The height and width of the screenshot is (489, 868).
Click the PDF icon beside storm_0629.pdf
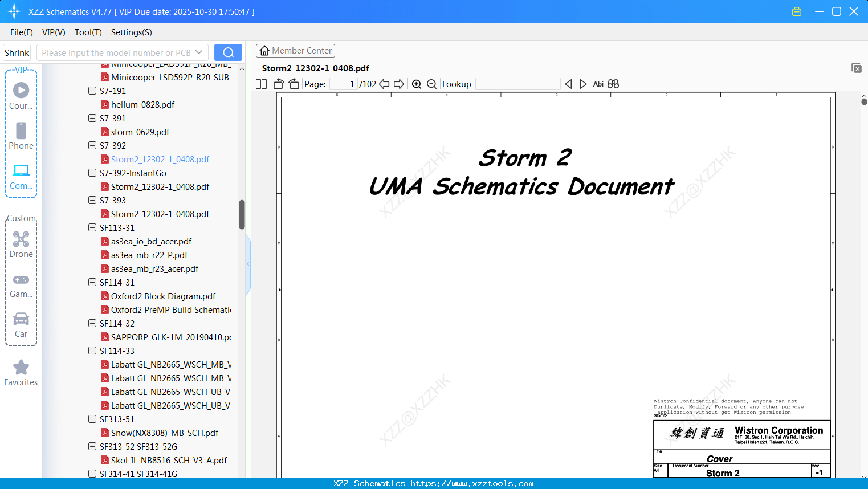tap(105, 132)
